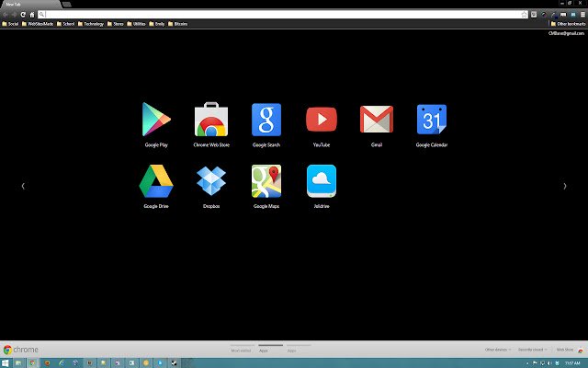Click the pen-shaped extension icon
Image resolution: width=588 pixels, height=368 pixels.
[553, 15]
